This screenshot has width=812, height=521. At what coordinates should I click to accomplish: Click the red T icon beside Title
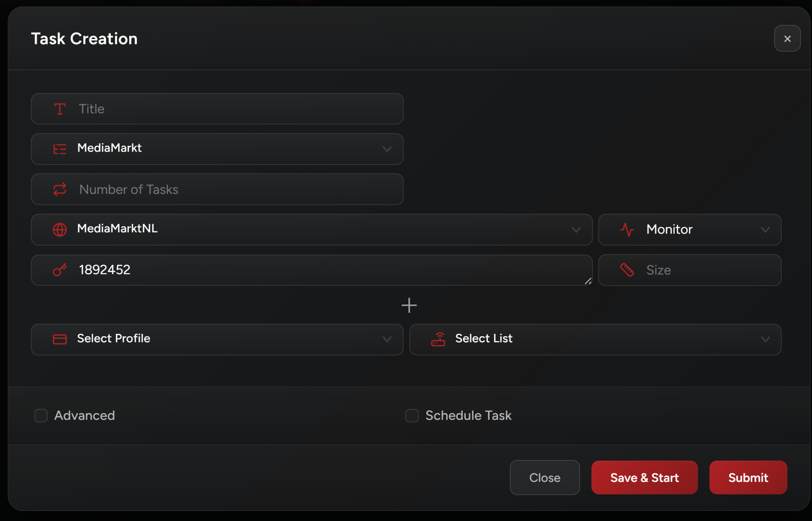pos(60,109)
